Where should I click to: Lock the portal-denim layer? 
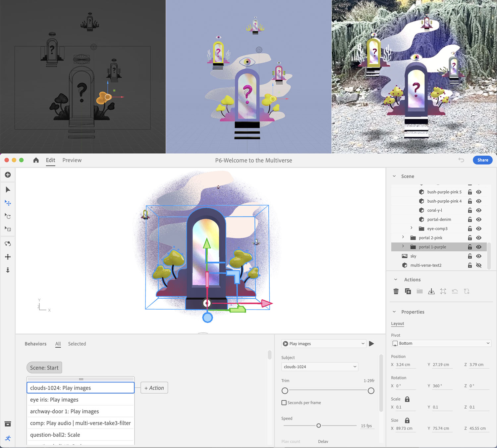tap(470, 219)
